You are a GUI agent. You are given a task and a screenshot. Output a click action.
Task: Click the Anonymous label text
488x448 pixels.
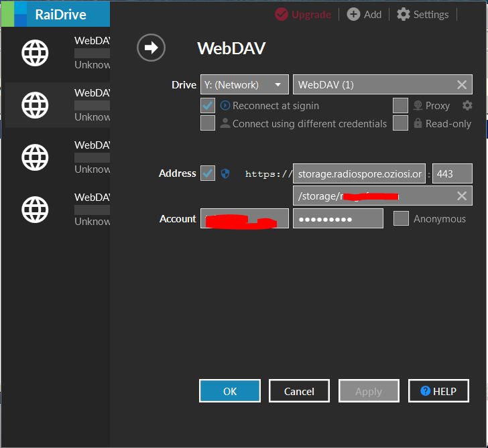tap(440, 219)
